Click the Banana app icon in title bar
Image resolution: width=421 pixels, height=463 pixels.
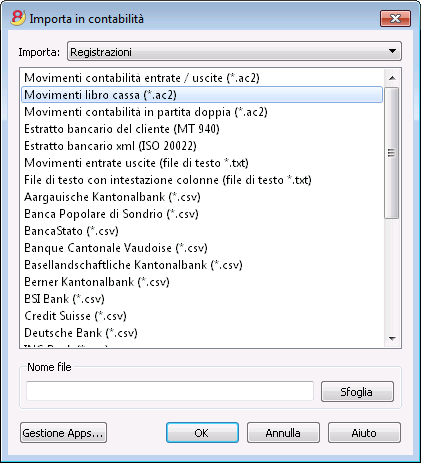(x=18, y=18)
